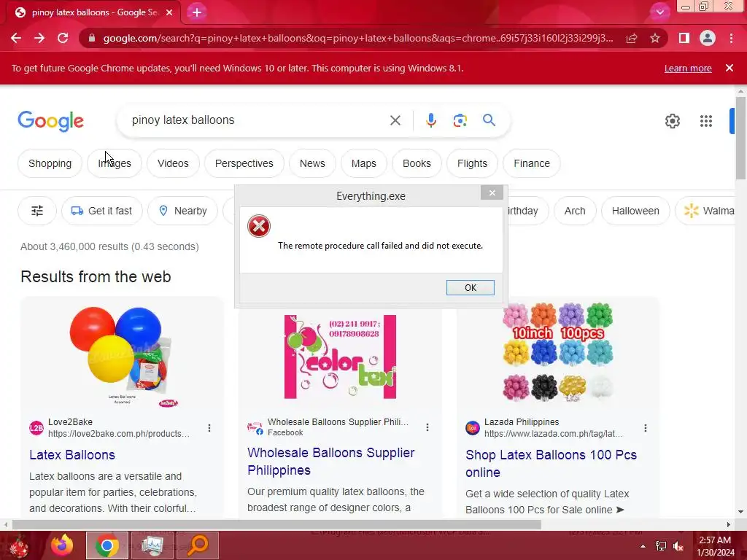Open the Start button ornament

[19, 545]
